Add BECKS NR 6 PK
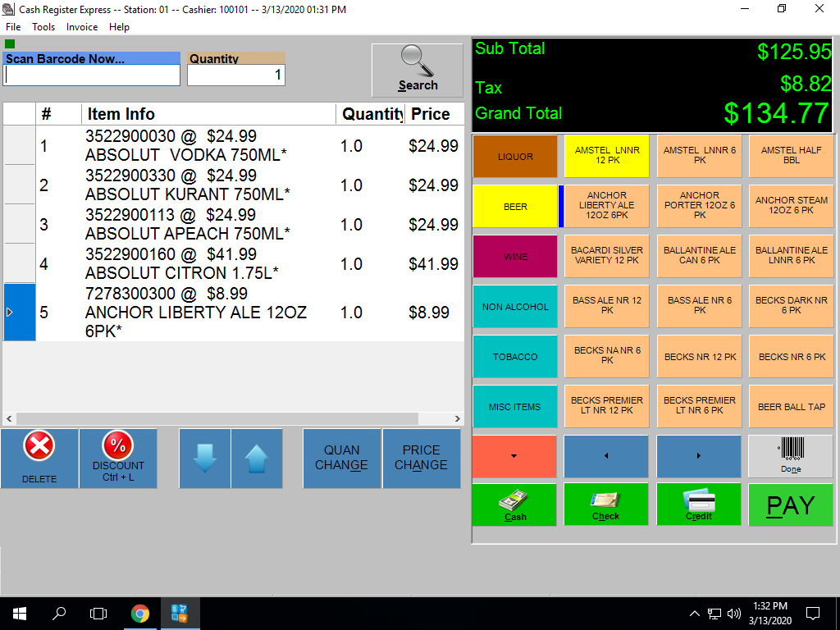 [x=792, y=356]
